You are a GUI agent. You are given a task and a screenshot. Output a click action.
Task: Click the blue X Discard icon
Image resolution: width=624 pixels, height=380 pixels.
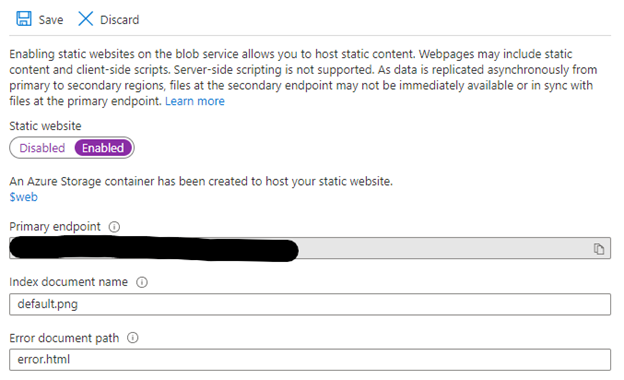click(x=85, y=19)
